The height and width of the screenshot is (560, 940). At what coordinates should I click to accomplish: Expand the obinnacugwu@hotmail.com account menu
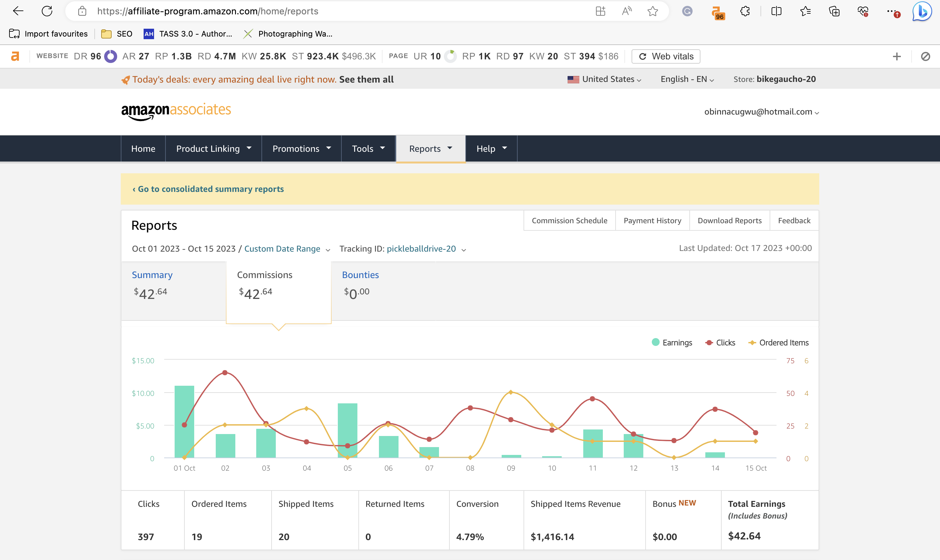761,112
